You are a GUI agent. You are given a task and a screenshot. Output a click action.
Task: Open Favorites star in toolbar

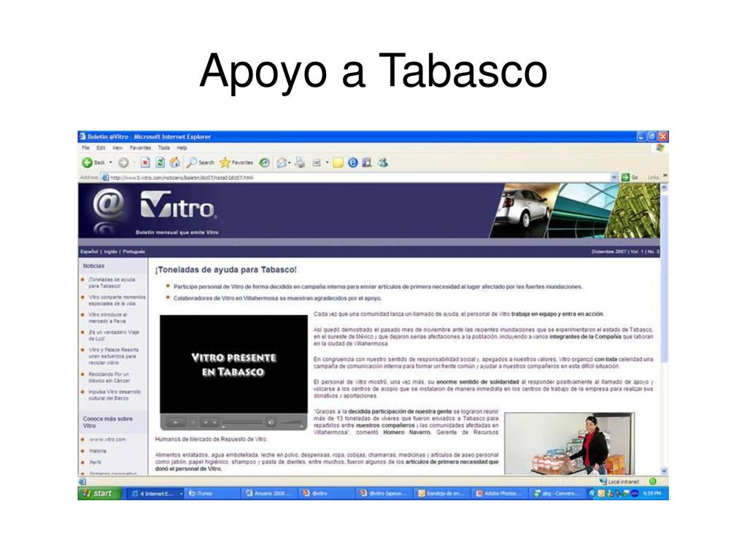coord(236,163)
